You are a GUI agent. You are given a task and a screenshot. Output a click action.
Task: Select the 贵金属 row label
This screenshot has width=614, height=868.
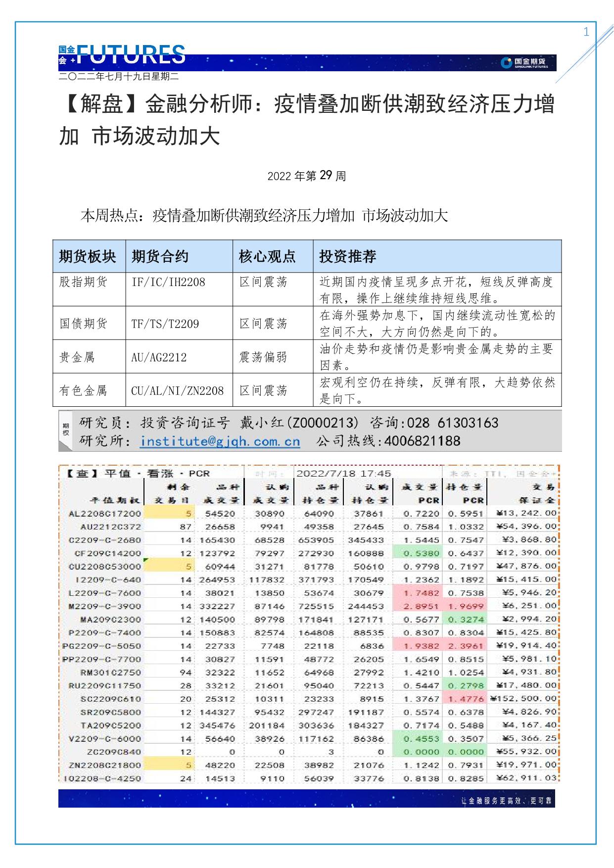[x=77, y=357]
